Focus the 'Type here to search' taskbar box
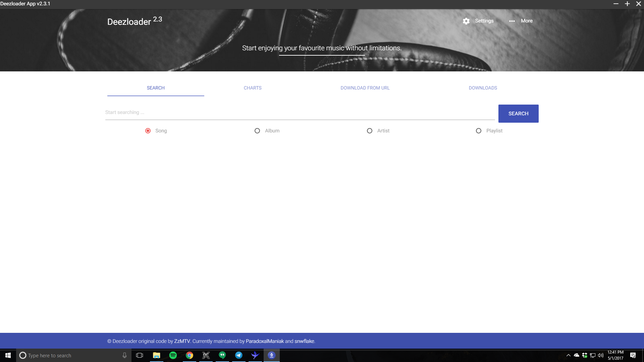Image resolution: width=644 pixels, height=362 pixels. coord(74,355)
